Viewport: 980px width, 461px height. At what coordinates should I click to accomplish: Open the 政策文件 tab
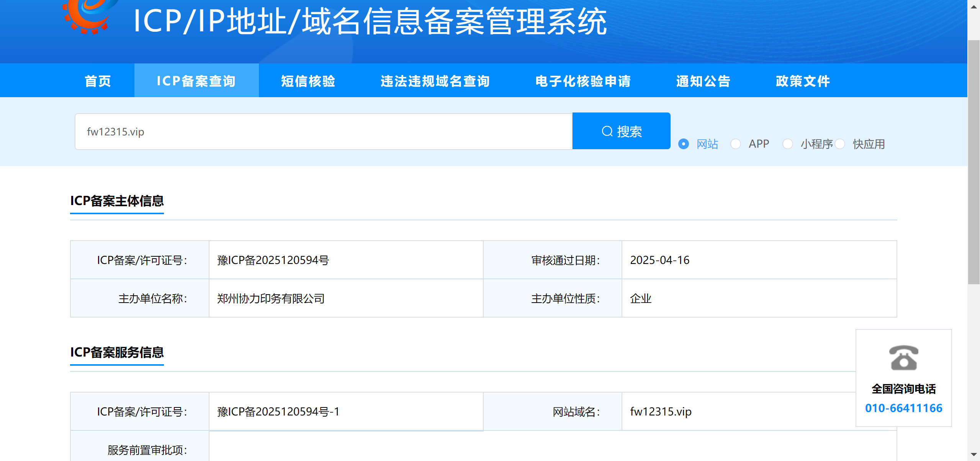pyautogui.click(x=803, y=81)
